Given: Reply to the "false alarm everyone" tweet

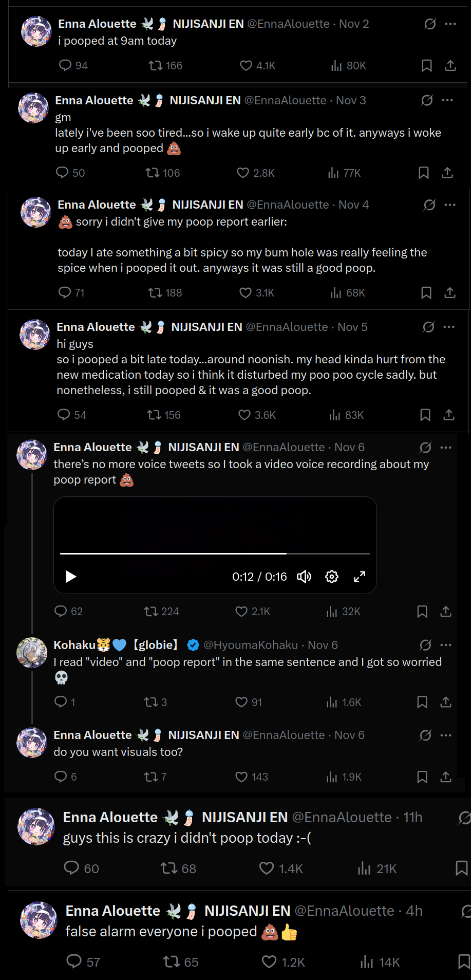Looking at the screenshot, I should 74,961.
